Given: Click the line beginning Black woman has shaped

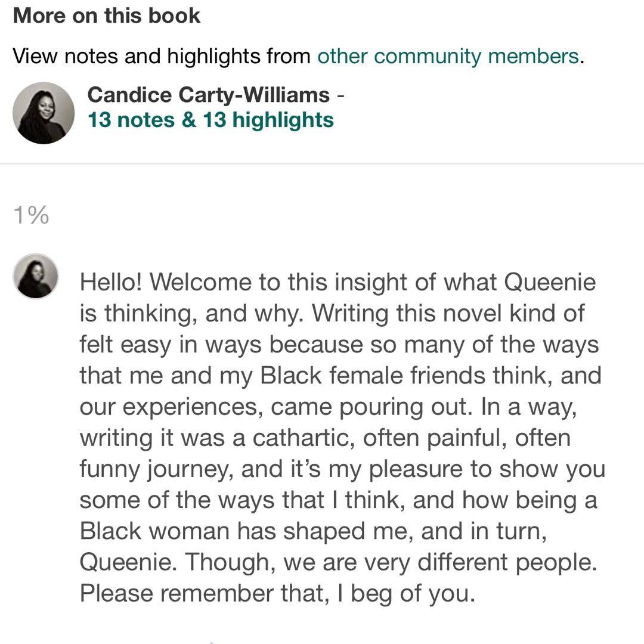Looking at the screenshot, I should tap(314, 532).
